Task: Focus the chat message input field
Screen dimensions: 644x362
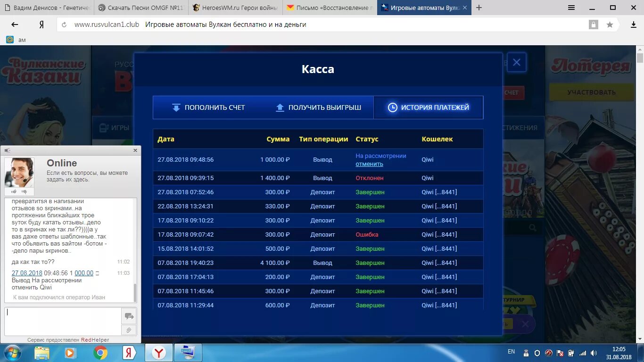Action: pos(62,321)
